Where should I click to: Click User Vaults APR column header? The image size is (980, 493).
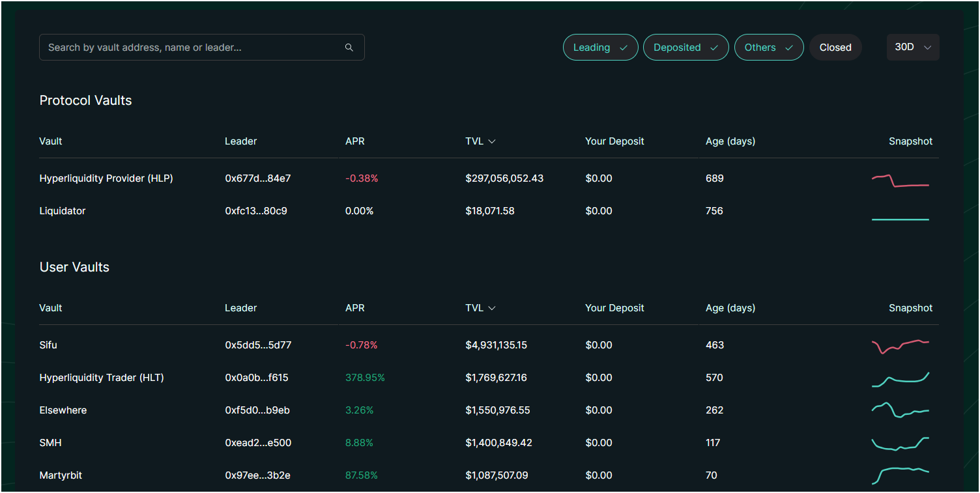[x=355, y=308]
